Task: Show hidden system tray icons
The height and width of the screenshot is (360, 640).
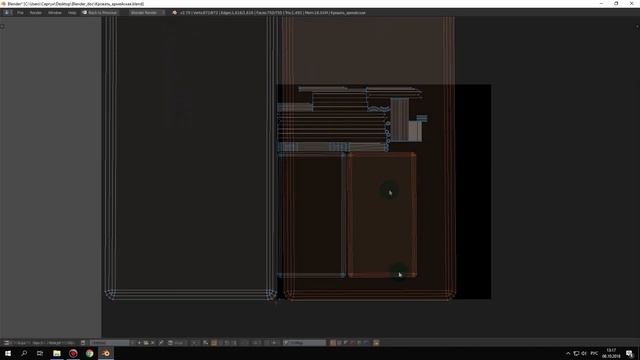Action: tap(568, 353)
